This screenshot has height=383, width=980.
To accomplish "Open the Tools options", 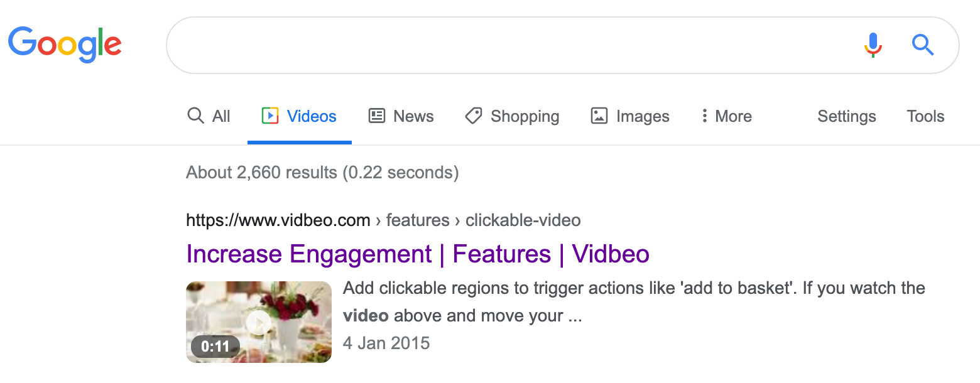I will pyautogui.click(x=925, y=116).
